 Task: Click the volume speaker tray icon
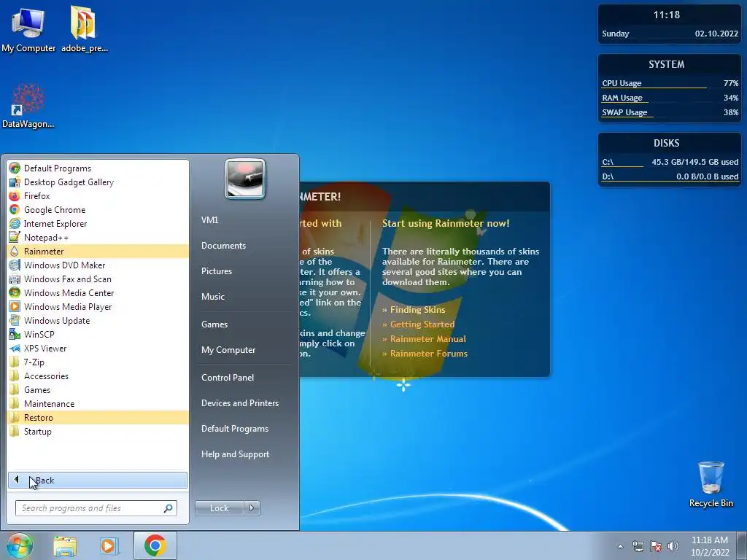tap(673, 546)
